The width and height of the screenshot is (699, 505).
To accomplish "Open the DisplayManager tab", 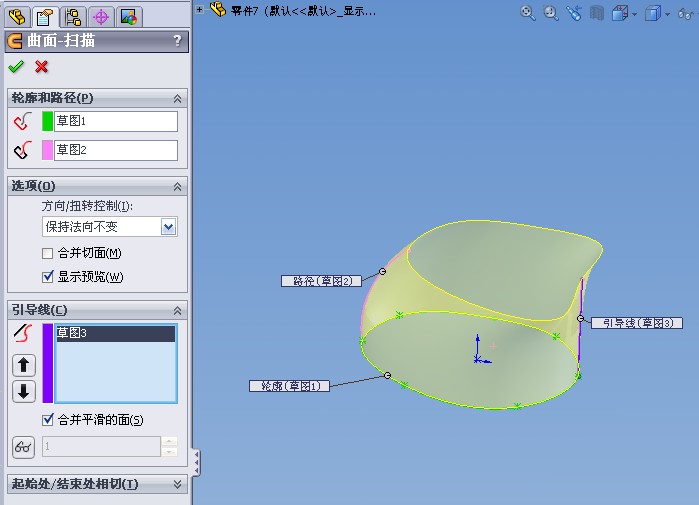I will (x=129, y=17).
